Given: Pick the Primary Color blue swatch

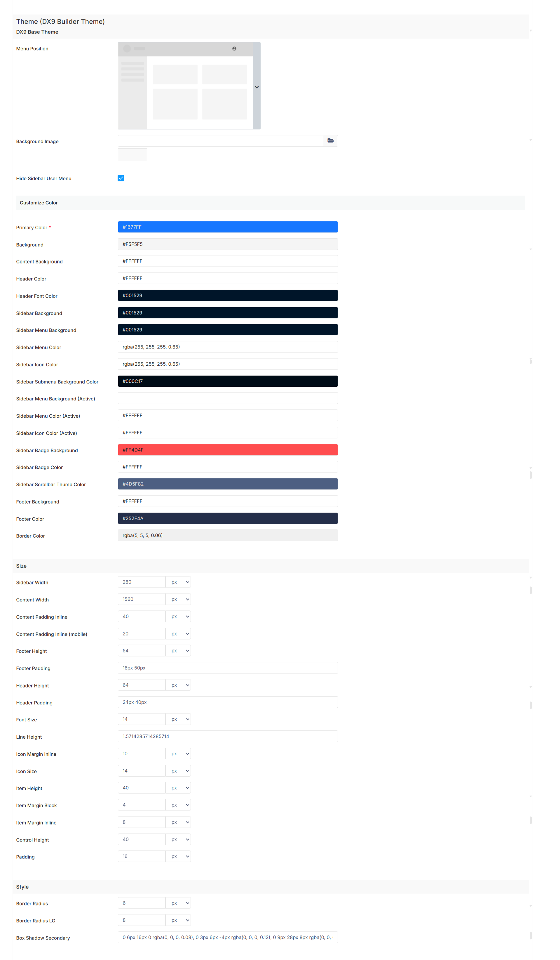Looking at the screenshot, I should (228, 227).
